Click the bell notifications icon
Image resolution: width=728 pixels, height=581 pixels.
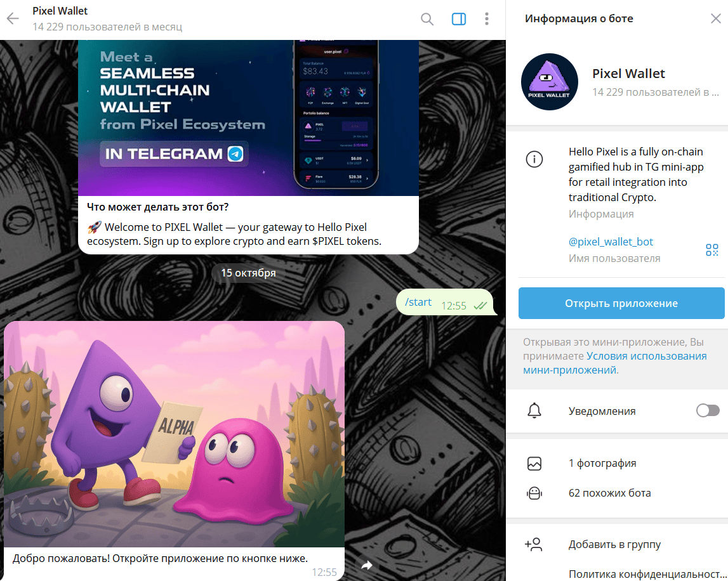(534, 411)
